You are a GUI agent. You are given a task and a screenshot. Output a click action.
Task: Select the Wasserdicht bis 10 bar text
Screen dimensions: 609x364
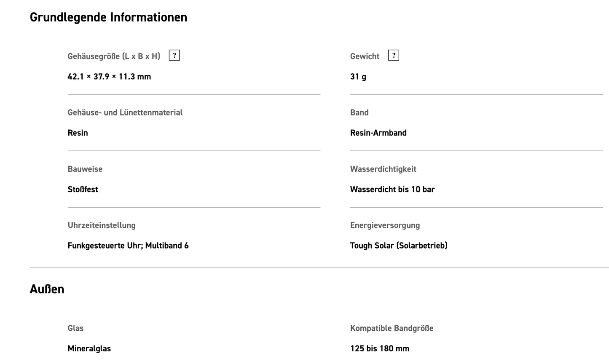point(392,189)
